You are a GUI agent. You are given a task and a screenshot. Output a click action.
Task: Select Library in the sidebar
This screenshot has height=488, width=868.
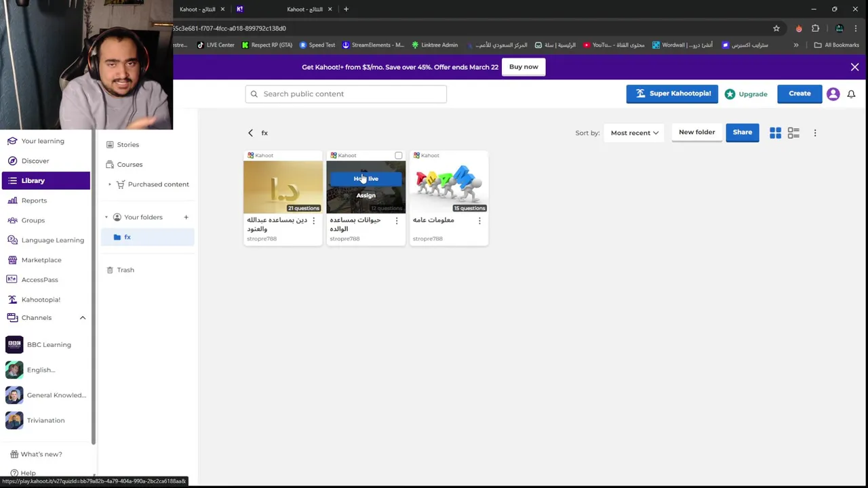(45, 181)
